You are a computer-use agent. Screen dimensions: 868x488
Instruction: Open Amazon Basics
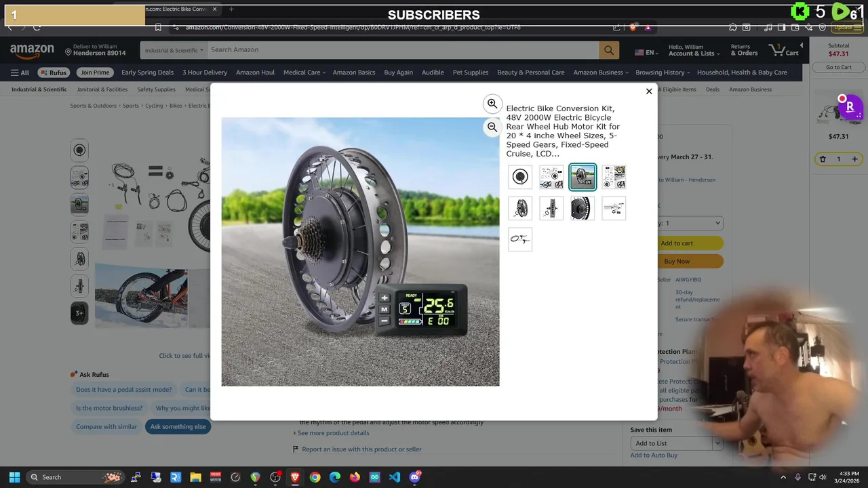pyautogui.click(x=354, y=73)
